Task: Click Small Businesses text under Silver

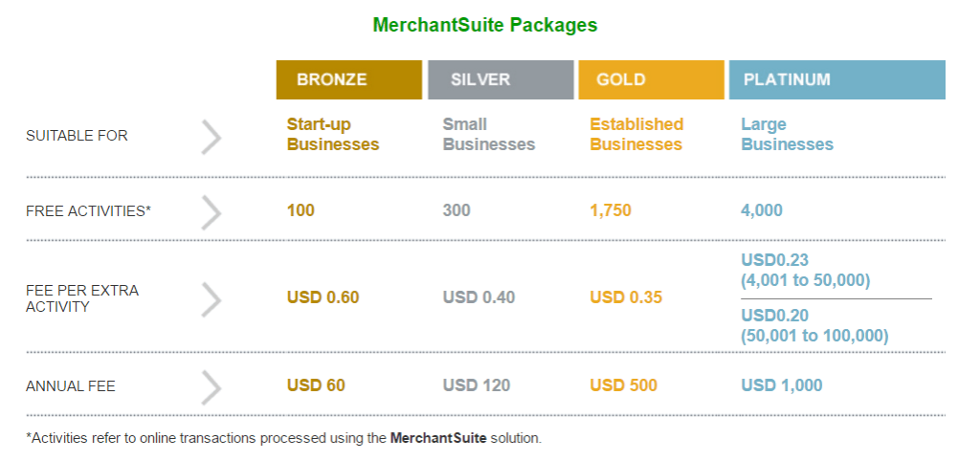Action: click(x=489, y=134)
